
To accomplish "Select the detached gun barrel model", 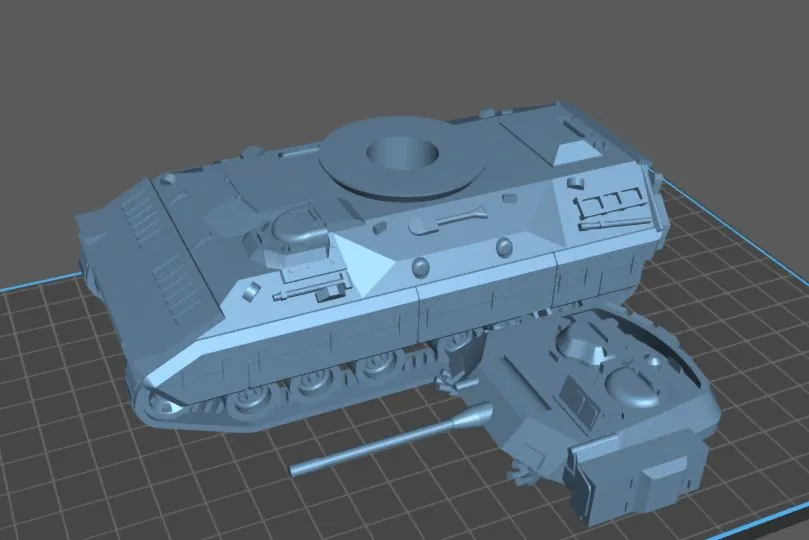I will (x=392, y=439).
